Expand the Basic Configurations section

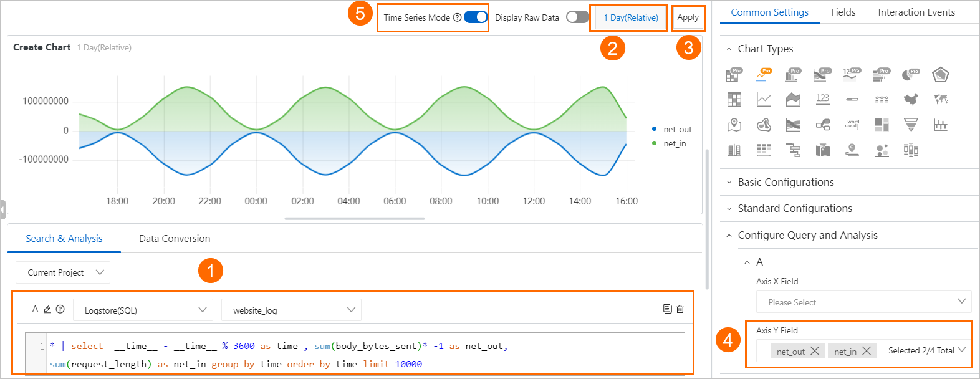pos(729,183)
